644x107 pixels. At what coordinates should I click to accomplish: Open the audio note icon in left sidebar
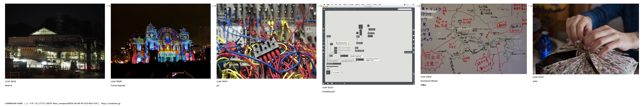[324, 39]
